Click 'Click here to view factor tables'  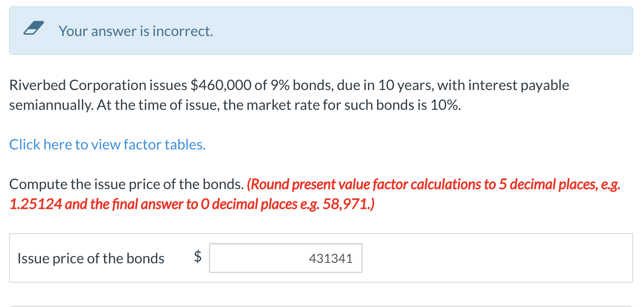point(107,144)
